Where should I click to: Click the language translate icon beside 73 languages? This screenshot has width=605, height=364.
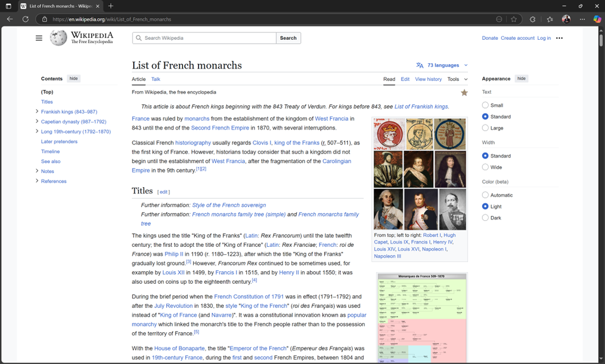pyautogui.click(x=420, y=65)
